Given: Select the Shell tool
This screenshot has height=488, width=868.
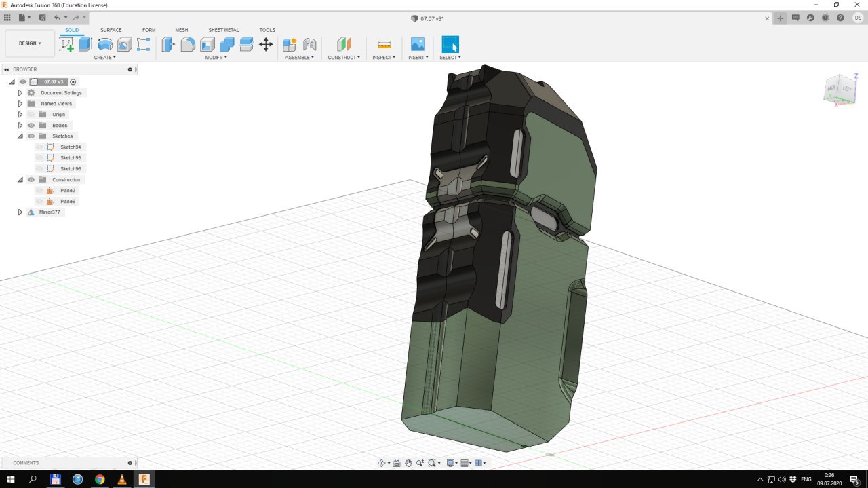Looking at the screenshot, I should 208,45.
